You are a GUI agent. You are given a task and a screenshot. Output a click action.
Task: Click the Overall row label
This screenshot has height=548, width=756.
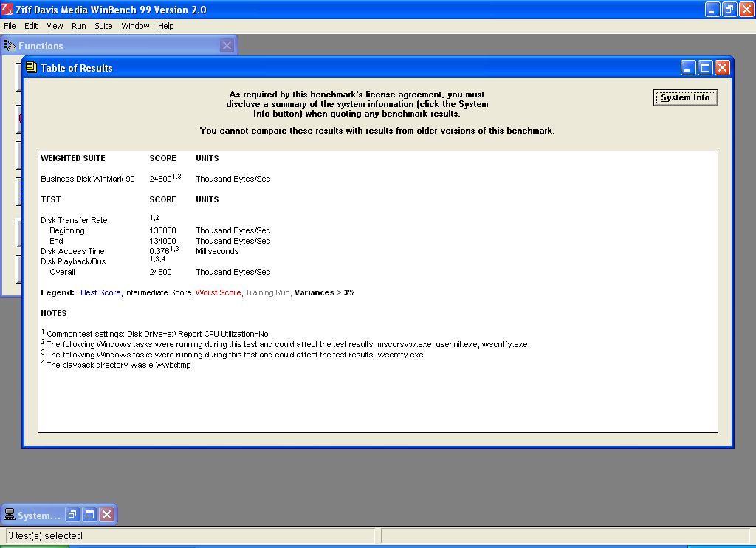click(62, 272)
